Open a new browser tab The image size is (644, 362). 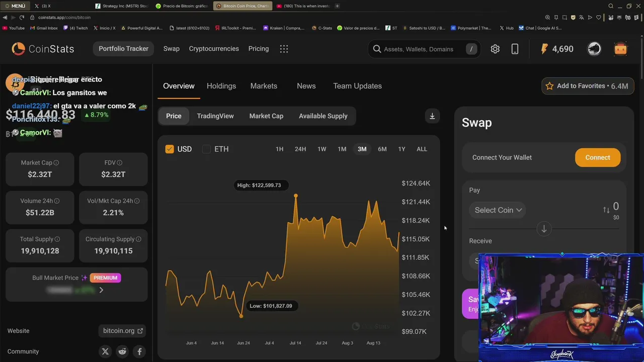(x=337, y=6)
